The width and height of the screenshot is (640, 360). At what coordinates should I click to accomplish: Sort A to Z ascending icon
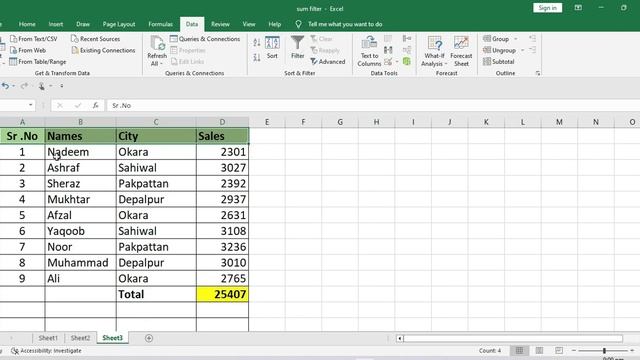(x=257, y=42)
